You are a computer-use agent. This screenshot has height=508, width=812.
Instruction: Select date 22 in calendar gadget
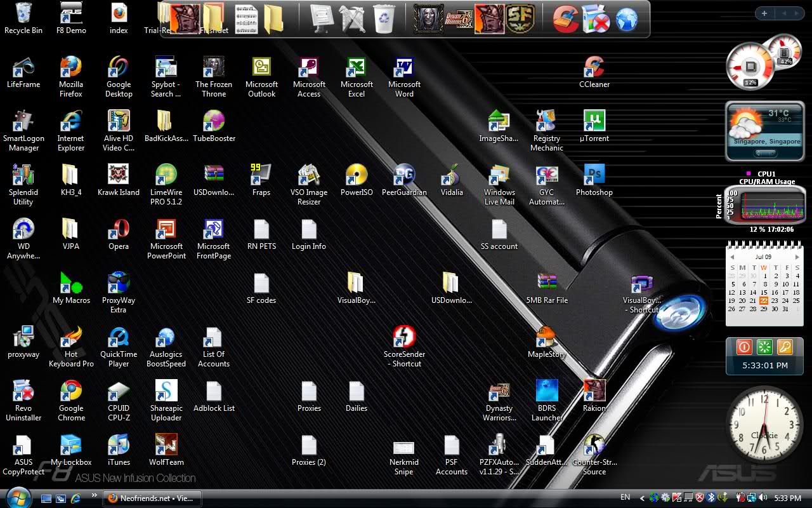pos(764,300)
